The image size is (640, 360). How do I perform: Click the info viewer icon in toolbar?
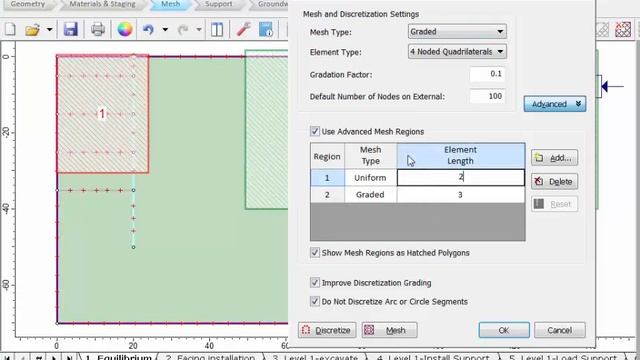click(x=266, y=29)
